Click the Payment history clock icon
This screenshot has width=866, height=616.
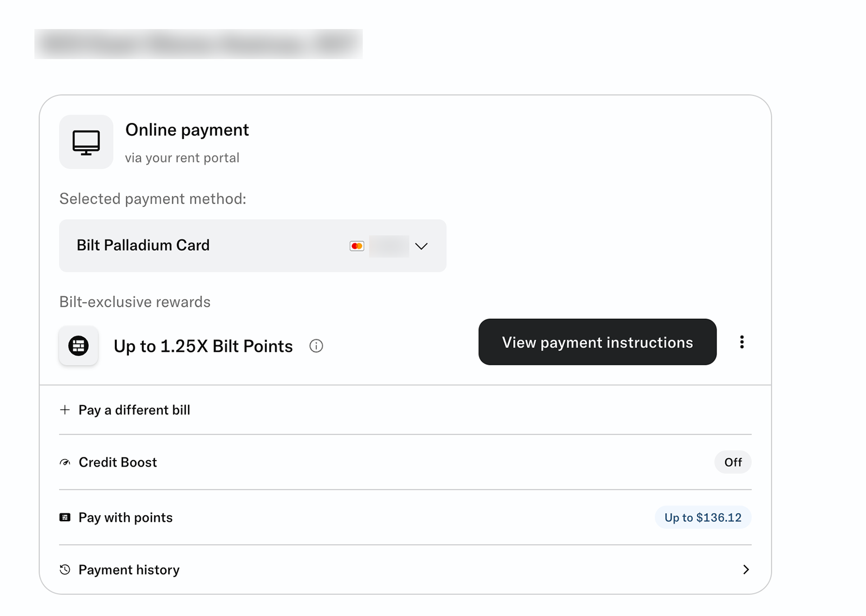[x=65, y=569]
